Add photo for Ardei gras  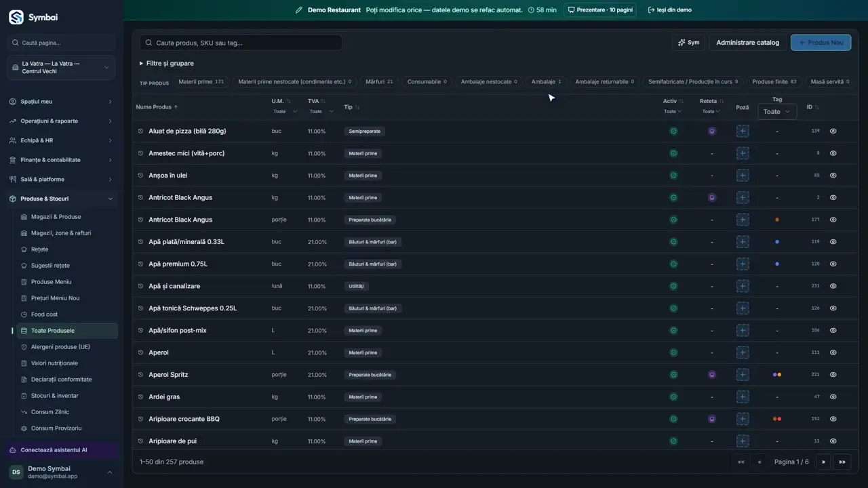[743, 396]
